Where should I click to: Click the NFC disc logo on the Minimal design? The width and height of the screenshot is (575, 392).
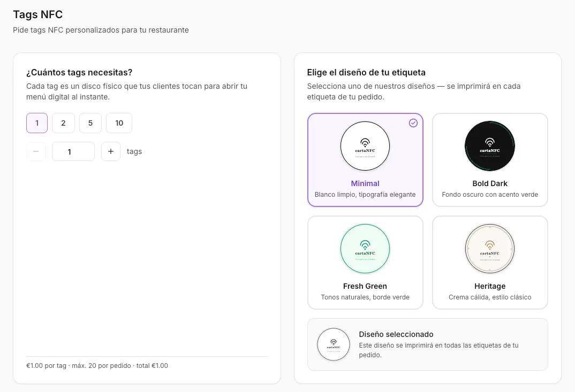point(365,145)
